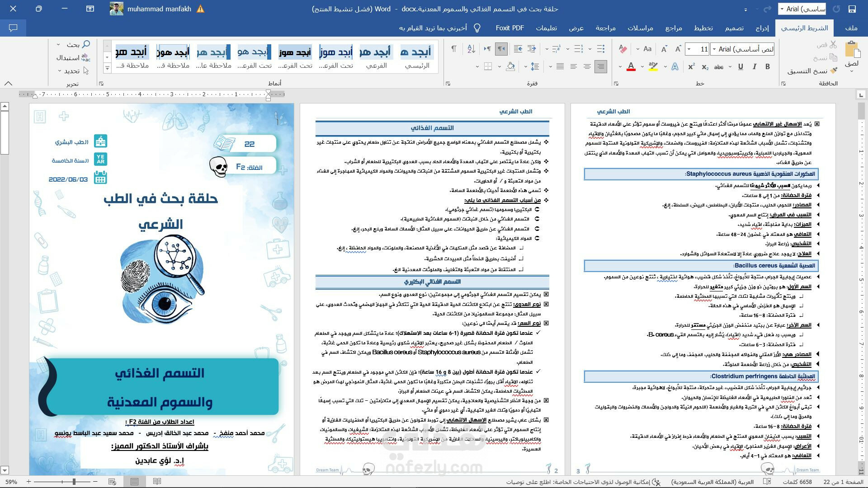Toggle Underline formatting

(741, 67)
